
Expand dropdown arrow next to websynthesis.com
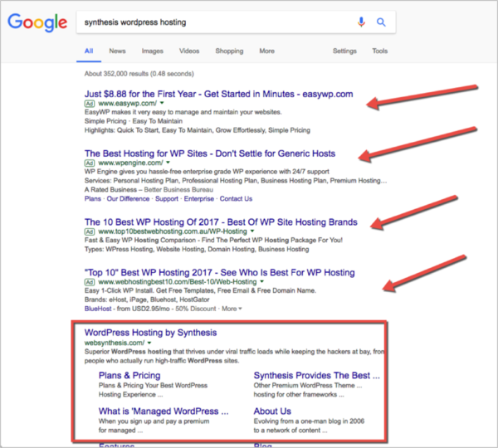[149, 343]
